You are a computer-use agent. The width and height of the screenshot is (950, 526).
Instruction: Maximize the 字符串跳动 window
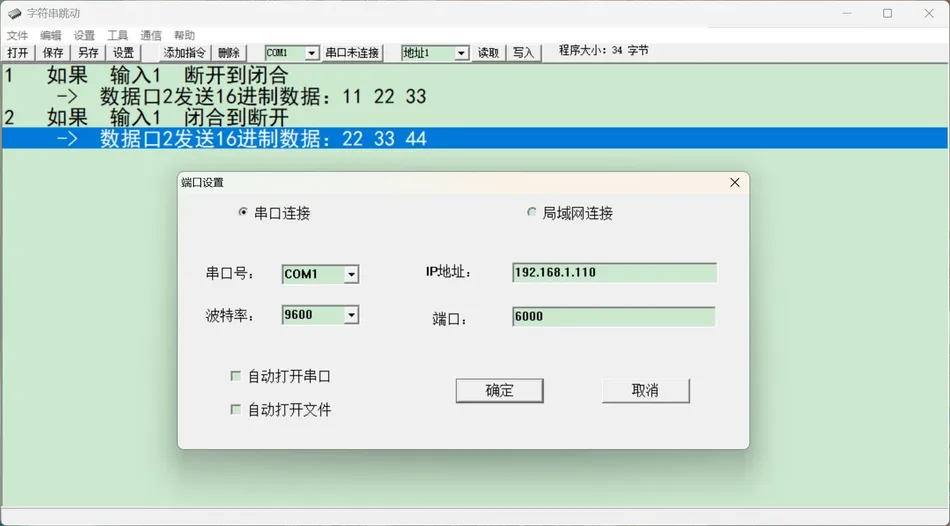coord(888,13)
